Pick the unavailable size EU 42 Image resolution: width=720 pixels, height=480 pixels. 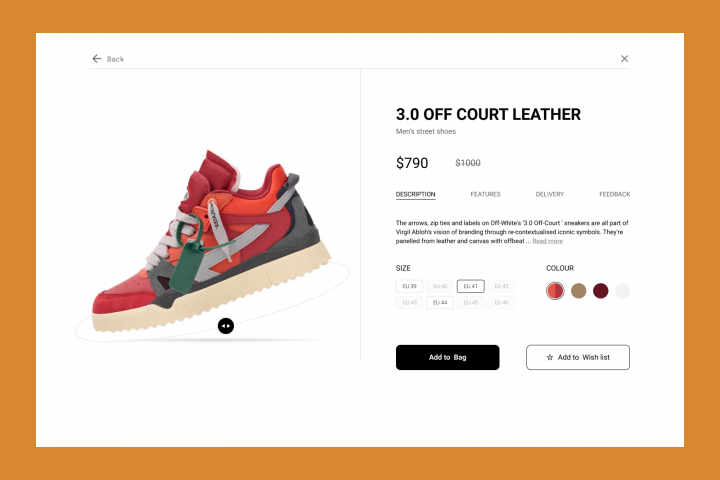pyautogui.click(x=501, y=286)
